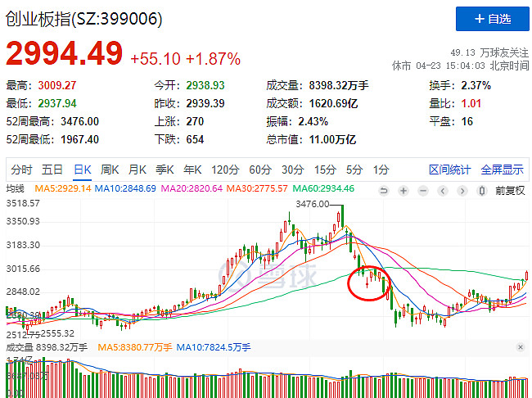Click the 最高 value 3009.27
The width and height of the screenshot is (532, 398).
pyautogui.click(x=57, y=85)
